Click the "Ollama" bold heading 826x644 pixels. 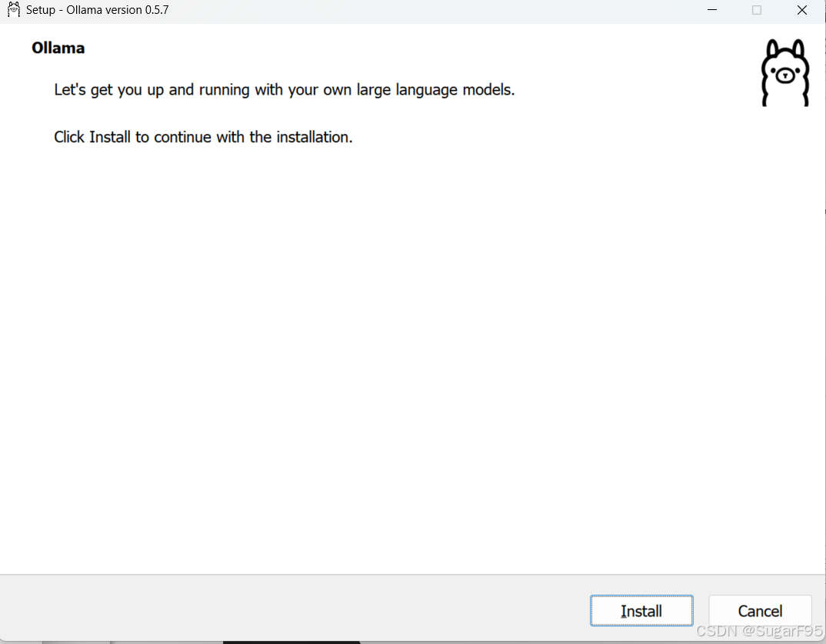click(x=58, y=48)
